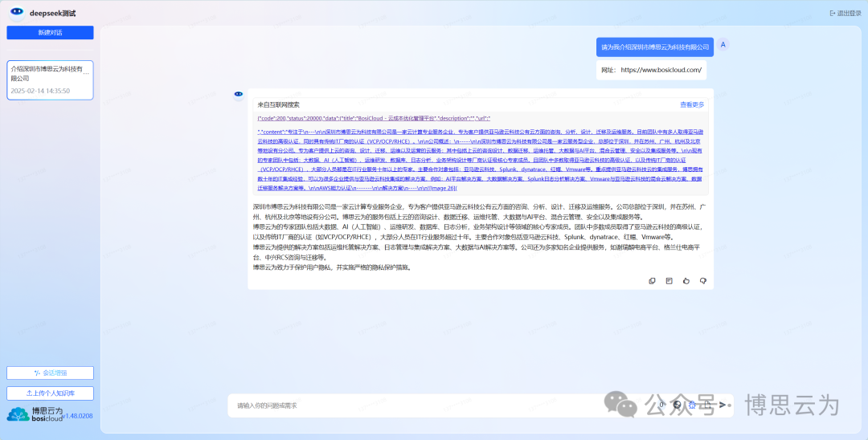Click the note icon under the reply
Screen dimensions: 868x440
click(x=669, y=281)
